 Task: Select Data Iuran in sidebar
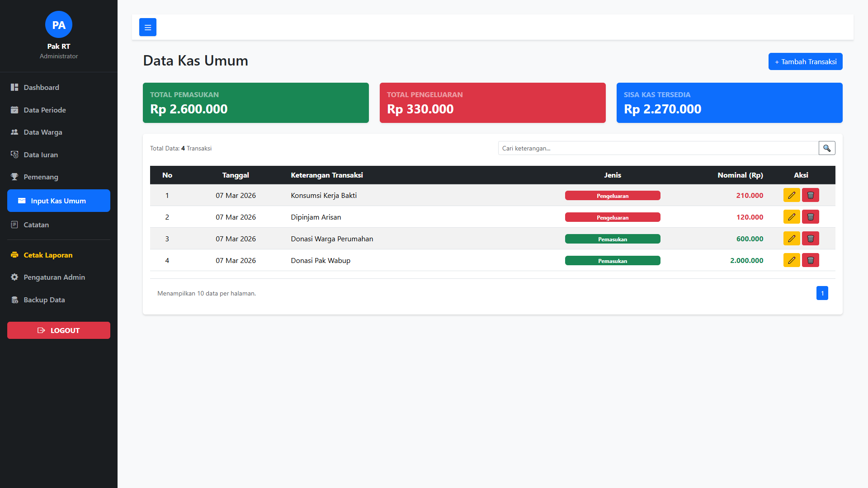pos(41,155)
